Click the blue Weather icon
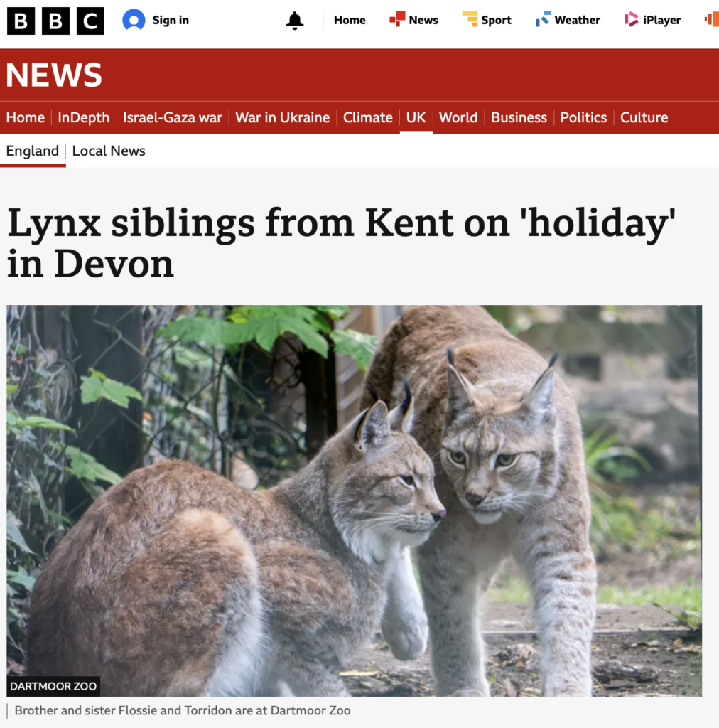Image resolution: width=719 pixels, height=728 pixels. [544, 19]
